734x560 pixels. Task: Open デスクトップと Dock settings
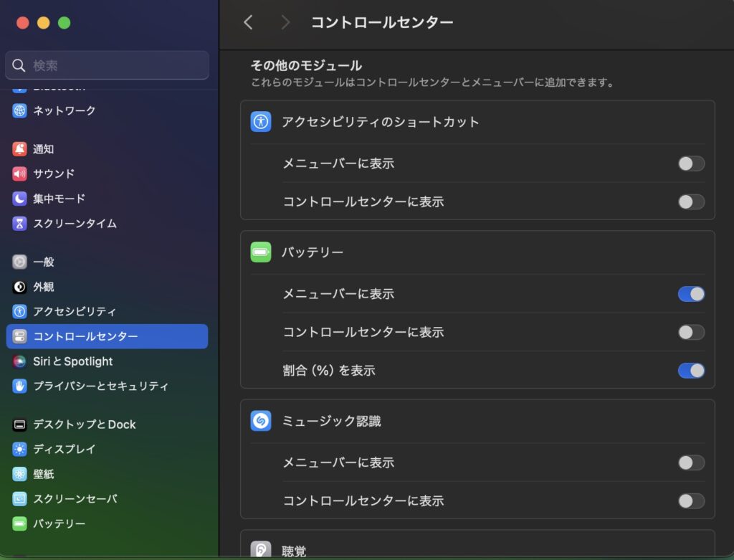pyautogui.click(x=84, y=424)
